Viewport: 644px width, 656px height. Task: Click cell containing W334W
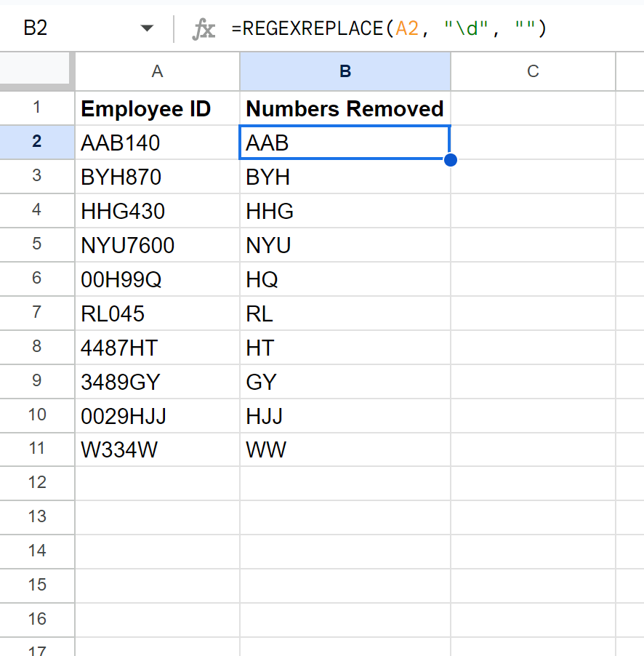pos(157,449)
